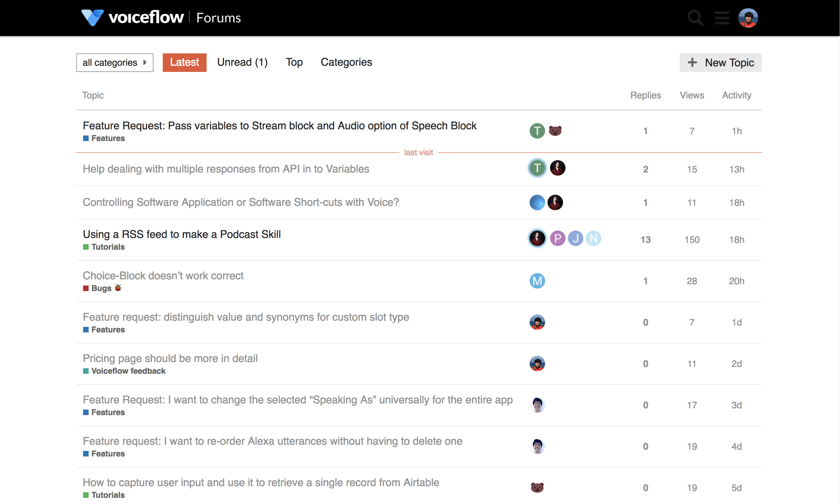The image size is (840, 504).
Task: Click the red Bugs category tag
Action: [101, 288]
